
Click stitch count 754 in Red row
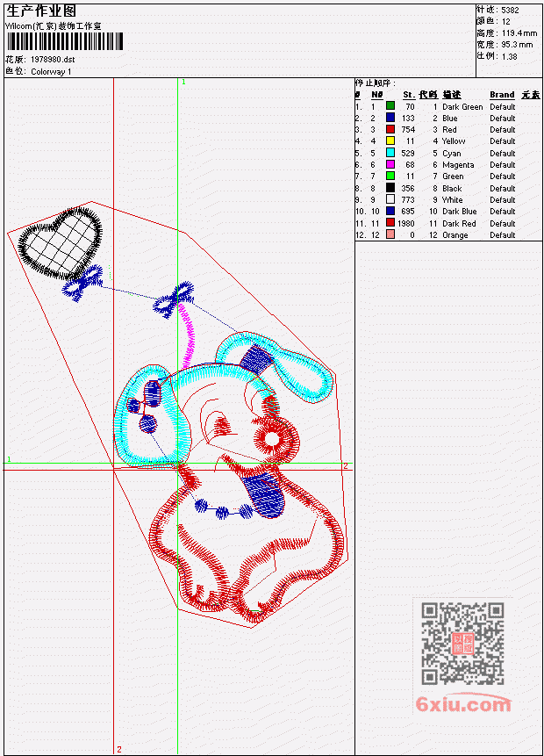pyautogui.click(x=408, y=130)
